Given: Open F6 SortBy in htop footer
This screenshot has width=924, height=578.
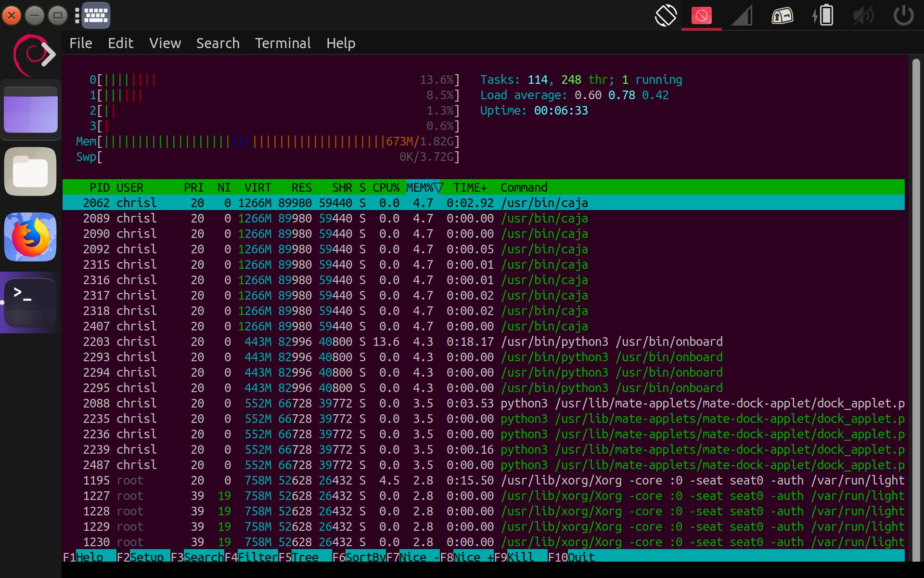Looking at the screenshot, I should [359, 557].
